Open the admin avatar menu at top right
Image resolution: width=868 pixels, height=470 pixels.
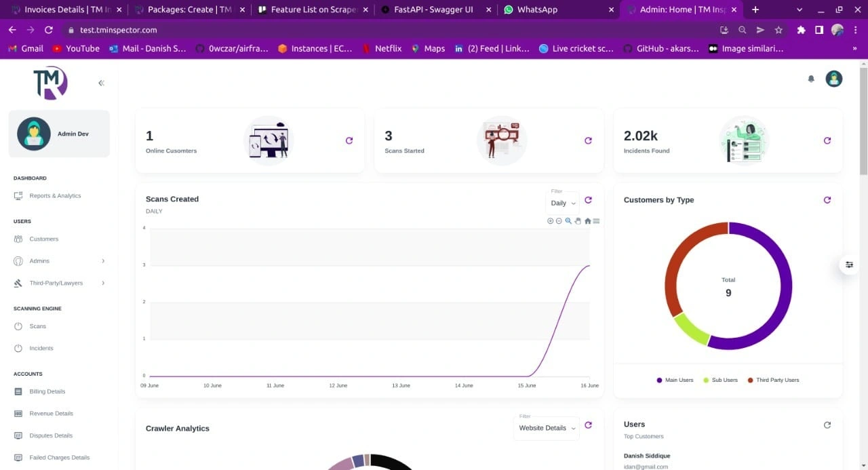click(x=834, y=79)
